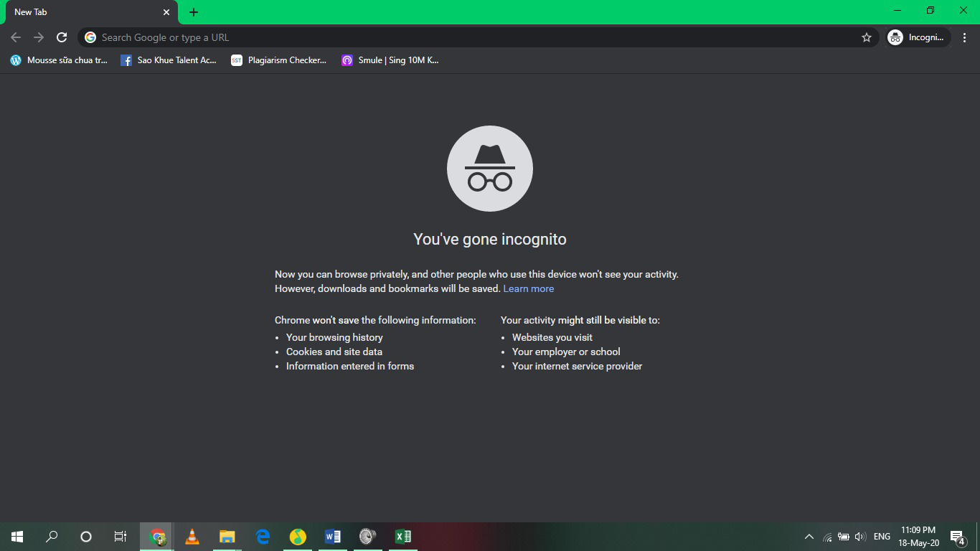Screen dimensions: 980x551
Task: Open the volume speaker control
Action: coord(860,537)
